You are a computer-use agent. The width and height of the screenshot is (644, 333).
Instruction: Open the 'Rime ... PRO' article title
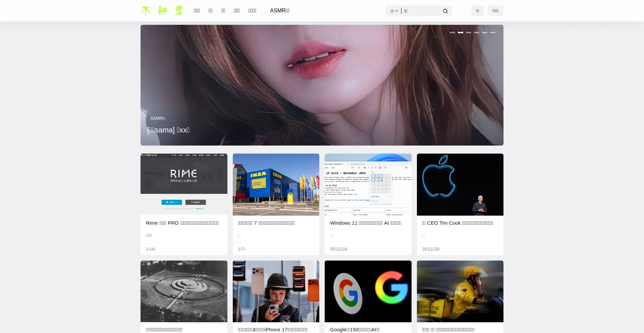(182, 223)
